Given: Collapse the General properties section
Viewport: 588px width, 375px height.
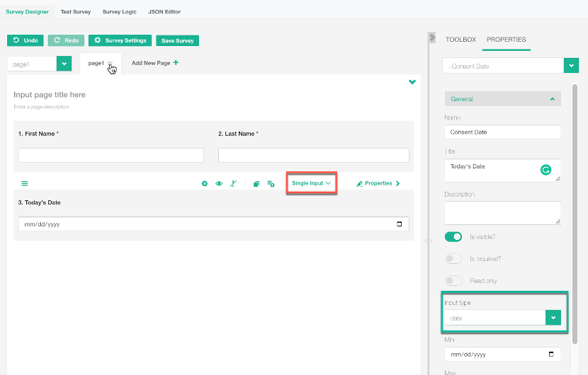Looking at the screenshot, I should click(x=553, y=99).
